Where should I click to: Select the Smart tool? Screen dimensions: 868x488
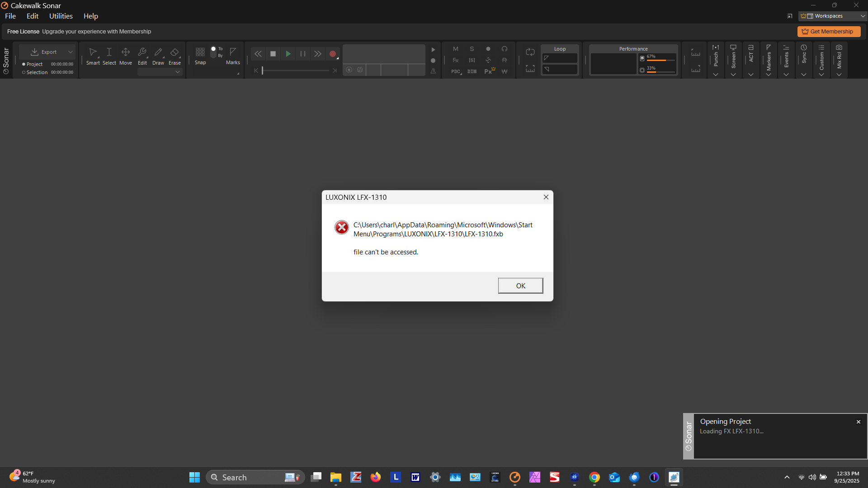[93, 56]
